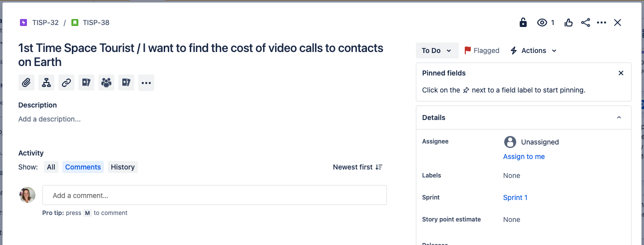Open the To Do status dropdown
The height and width of the screenshot is (245, 644).
pos(437,50)
